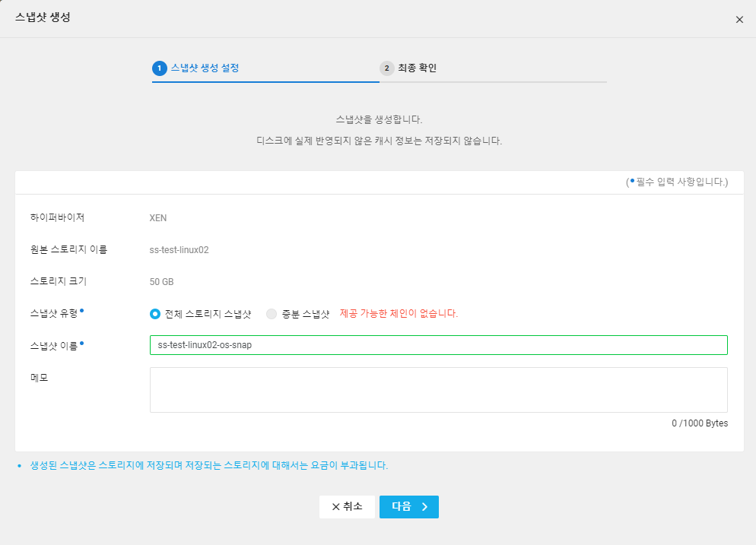Click inside the 메모 text area
756x545 pixels.
pos(438,390)
